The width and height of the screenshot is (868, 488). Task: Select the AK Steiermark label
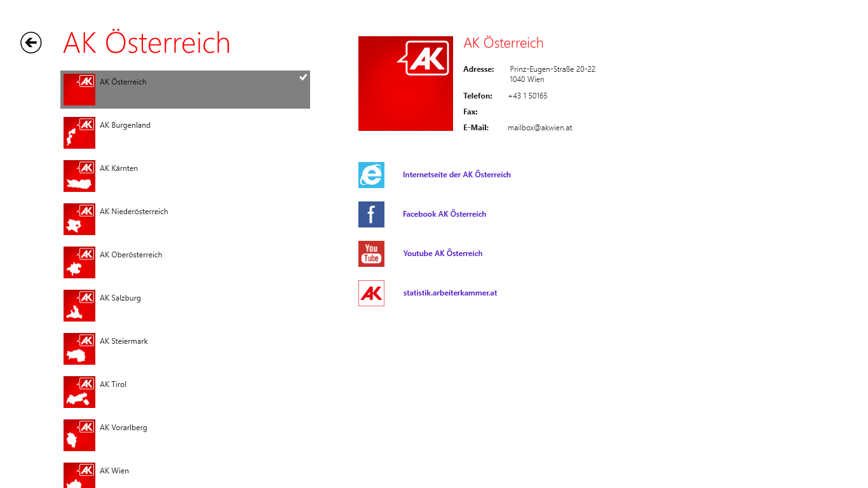[124, 341]
